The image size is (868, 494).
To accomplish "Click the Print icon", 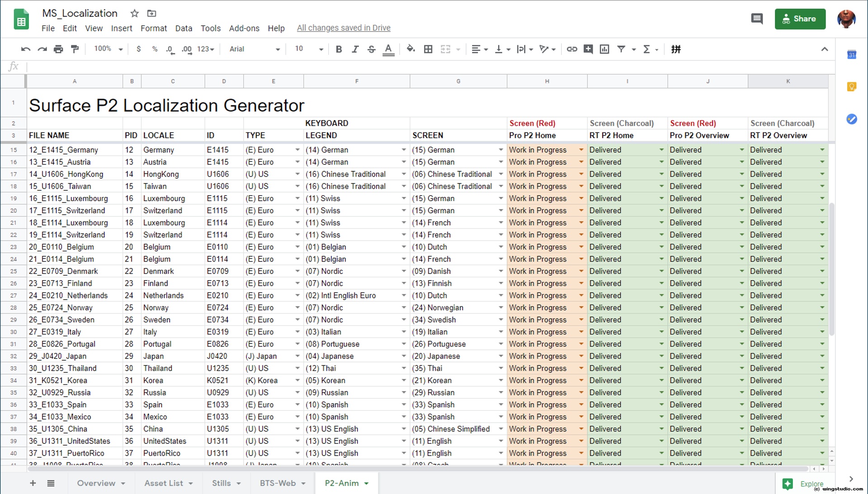I will (58, 49).
